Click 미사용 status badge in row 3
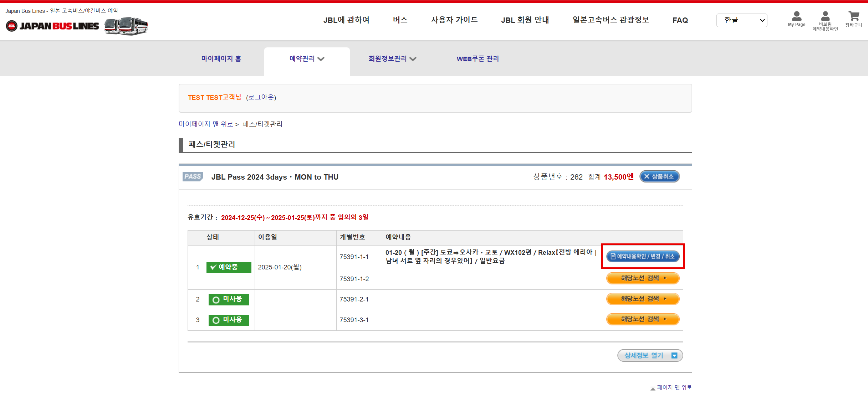Image resolution: width=868 pixels, height=397 pixels. coord(229,320)
